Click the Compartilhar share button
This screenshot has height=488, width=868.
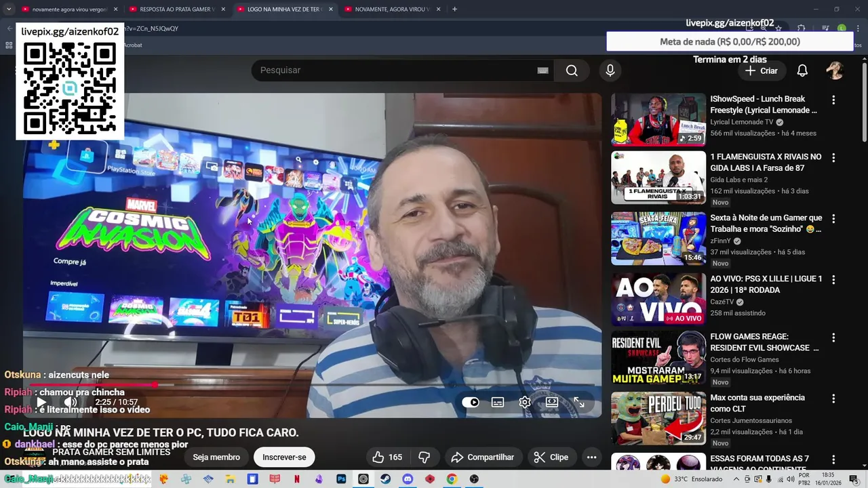[483, 457]
